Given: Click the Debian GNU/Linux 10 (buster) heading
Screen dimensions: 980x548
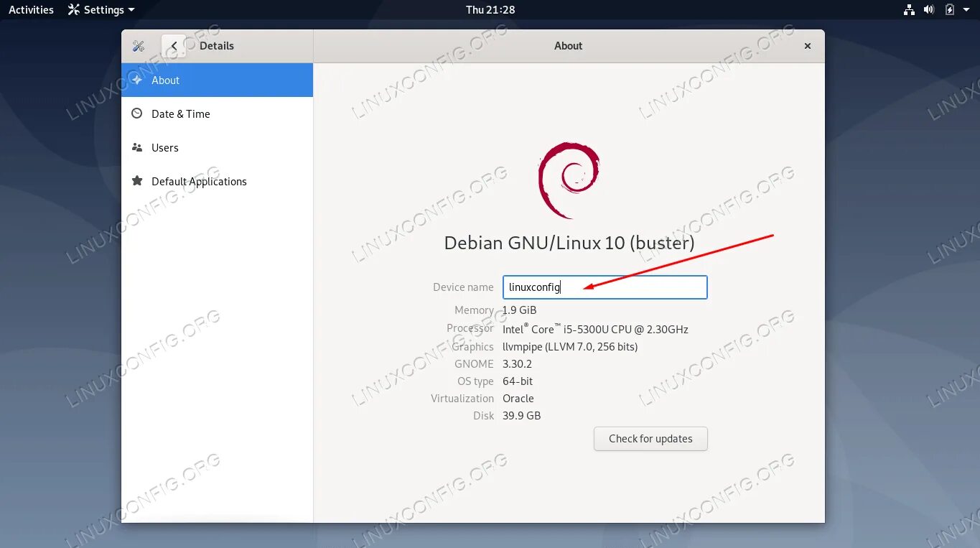Looking at the screenshot, I should (x=569, y=243).
